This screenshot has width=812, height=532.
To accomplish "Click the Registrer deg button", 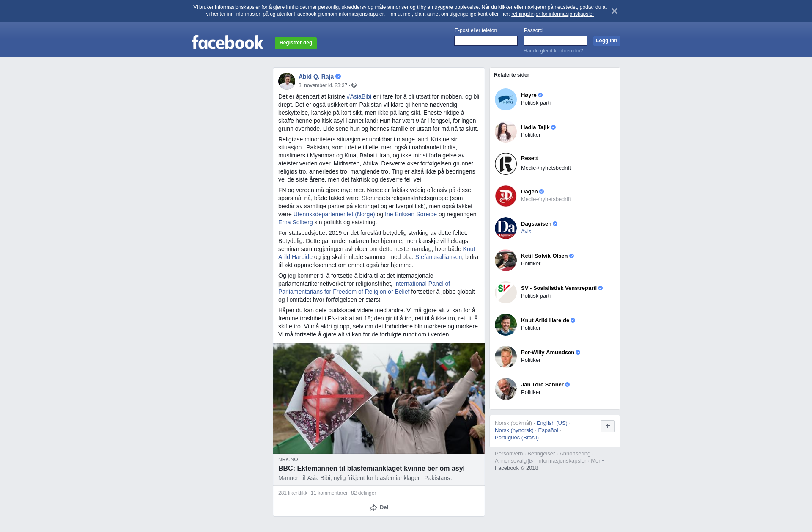I will pyautogui.click(x=296, y=43).
